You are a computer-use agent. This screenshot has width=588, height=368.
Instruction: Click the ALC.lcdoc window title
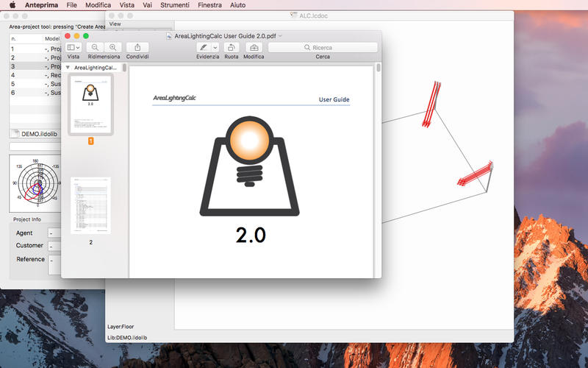coord(313,15)
